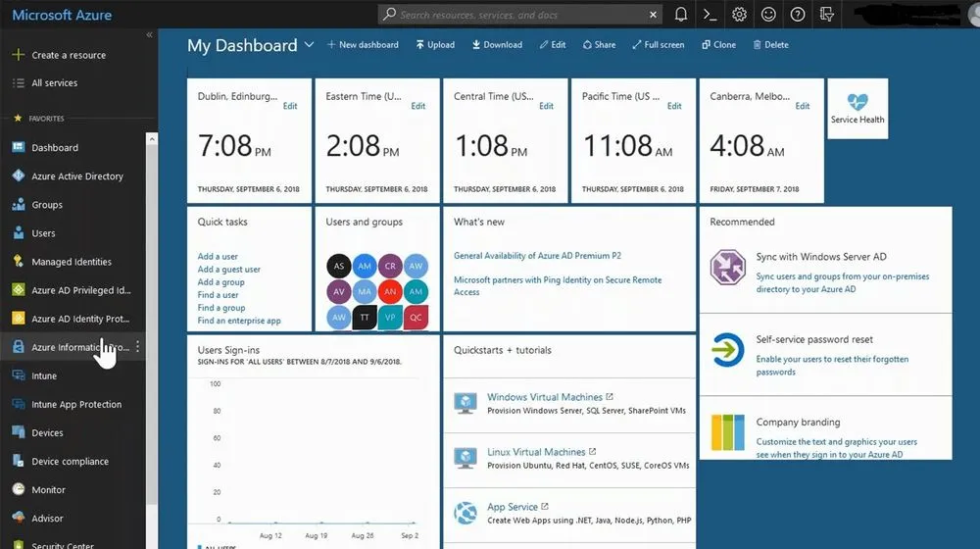This screenshot has height=549, width=980.
Task: Click the Managed Identities icon
Action: pos(18,262)
